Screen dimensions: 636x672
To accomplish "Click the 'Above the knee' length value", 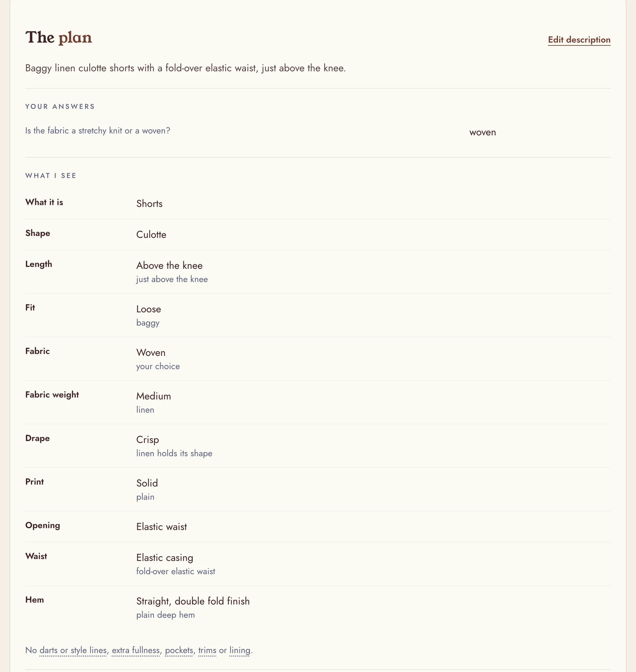I will pos(169,265).
